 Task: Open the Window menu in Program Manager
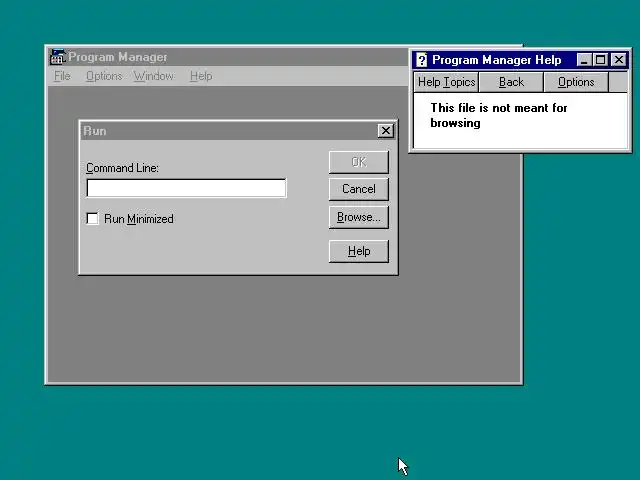[154, 76]
